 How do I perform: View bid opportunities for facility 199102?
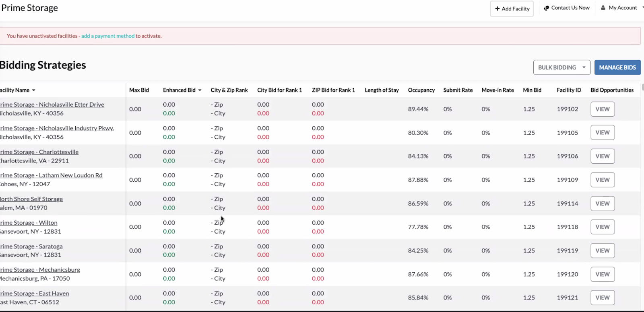coord(603,109)
